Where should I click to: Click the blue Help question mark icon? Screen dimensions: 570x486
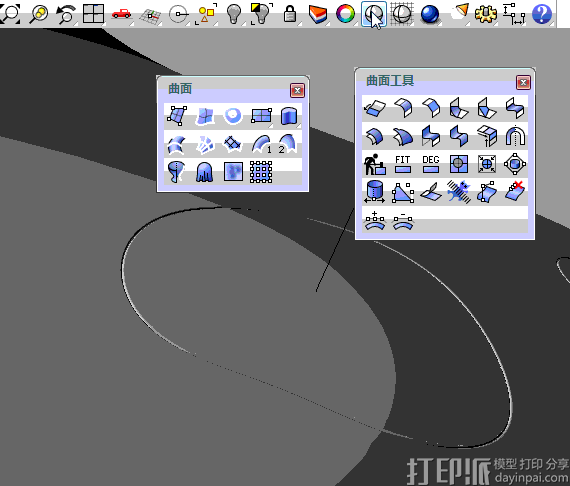click(x=542, y=14)
